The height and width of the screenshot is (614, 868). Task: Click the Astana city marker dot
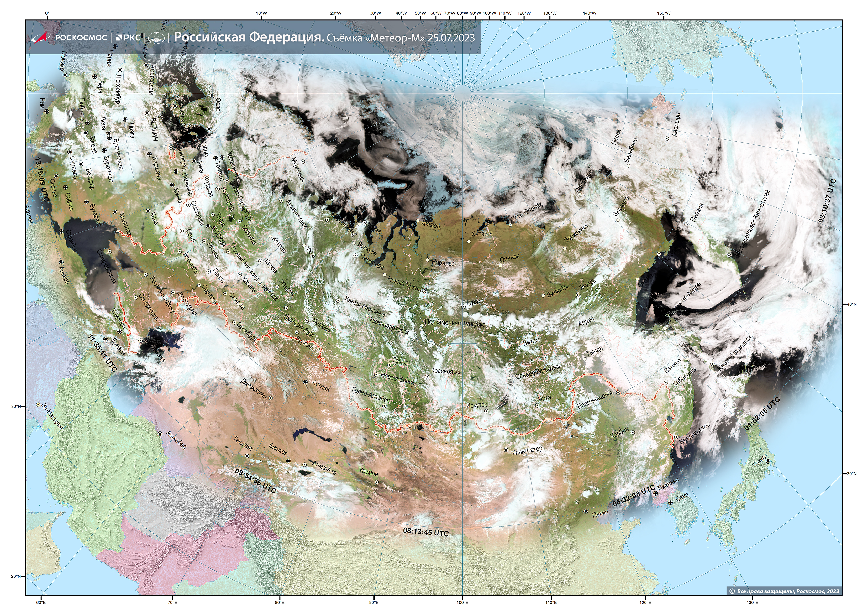click(x=306, y=382)
